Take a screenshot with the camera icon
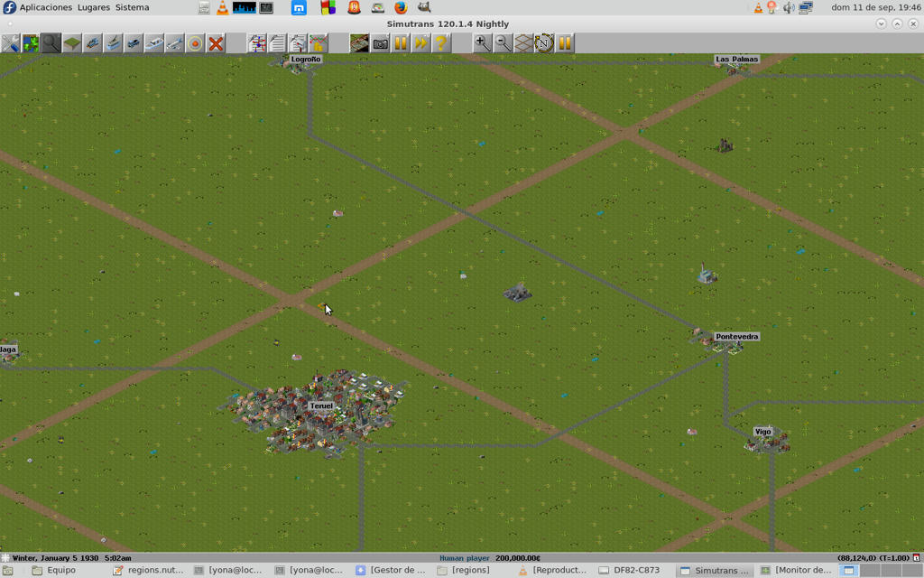 380,43
